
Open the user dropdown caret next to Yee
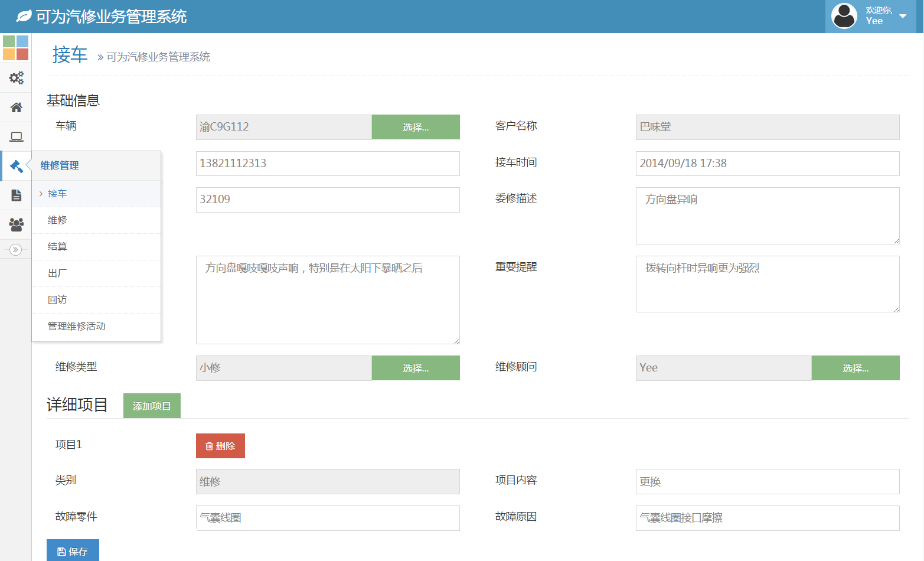tap(902, 16)
